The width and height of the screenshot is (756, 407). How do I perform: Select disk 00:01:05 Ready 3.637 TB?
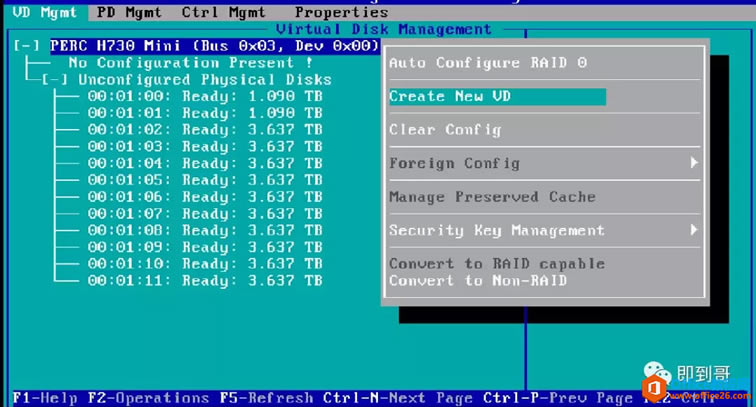click(x=205, y=180)
